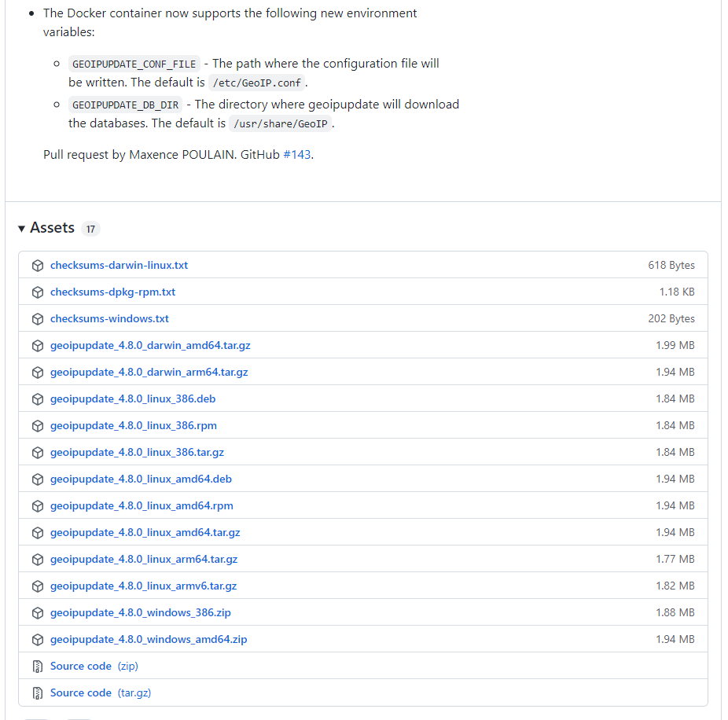728x720 pixels.
Task: Click the package icon beside geoipupdate_4.8.0_windows_amd64.zip
Action: (x=37, y=639)
